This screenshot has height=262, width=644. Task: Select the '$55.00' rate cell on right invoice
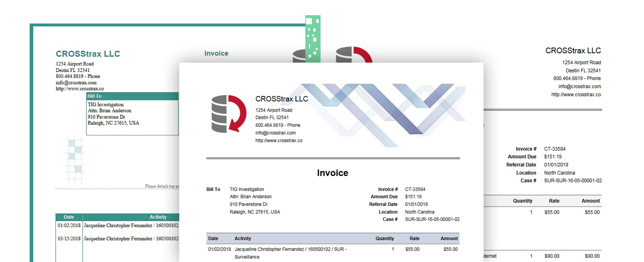pos(552,212)
